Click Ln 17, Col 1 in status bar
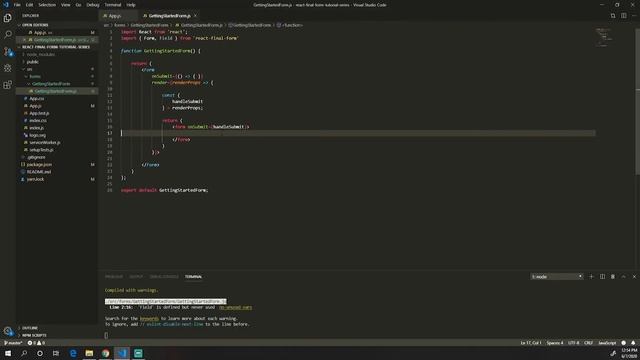640x360 pixels. click(531, 343)
